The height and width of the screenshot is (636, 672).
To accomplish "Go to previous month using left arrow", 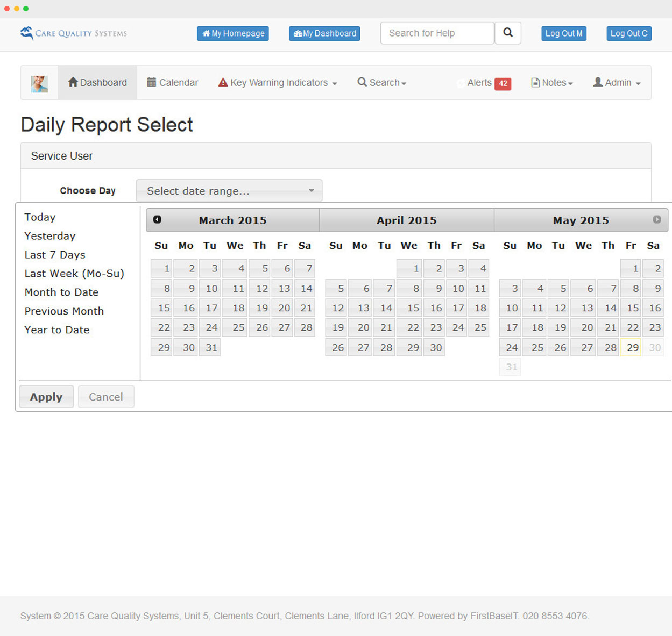I will [x=157, y=219].
